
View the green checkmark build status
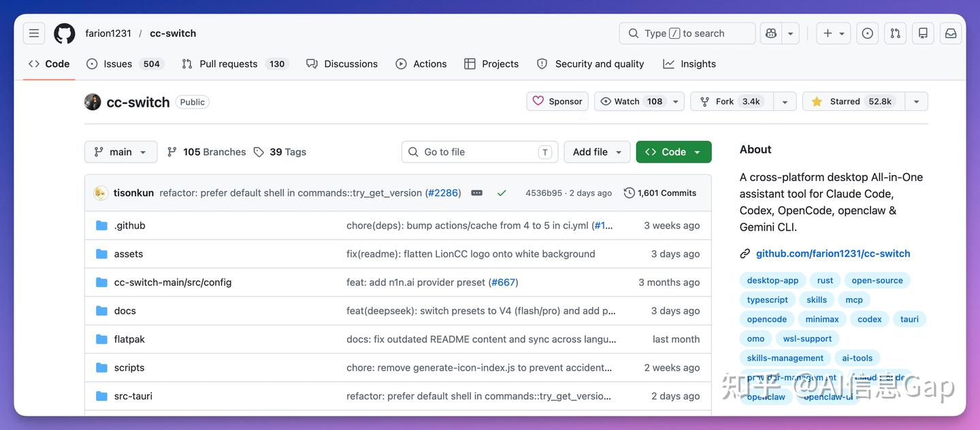click(x=502, y=193)
